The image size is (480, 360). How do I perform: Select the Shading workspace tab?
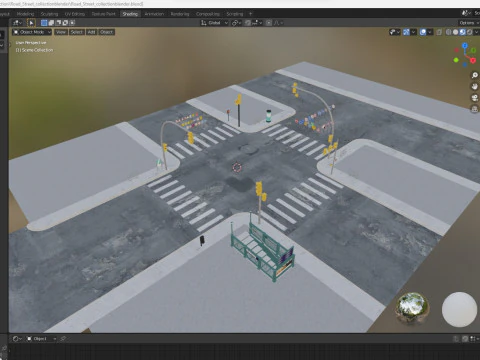point(130,14)
